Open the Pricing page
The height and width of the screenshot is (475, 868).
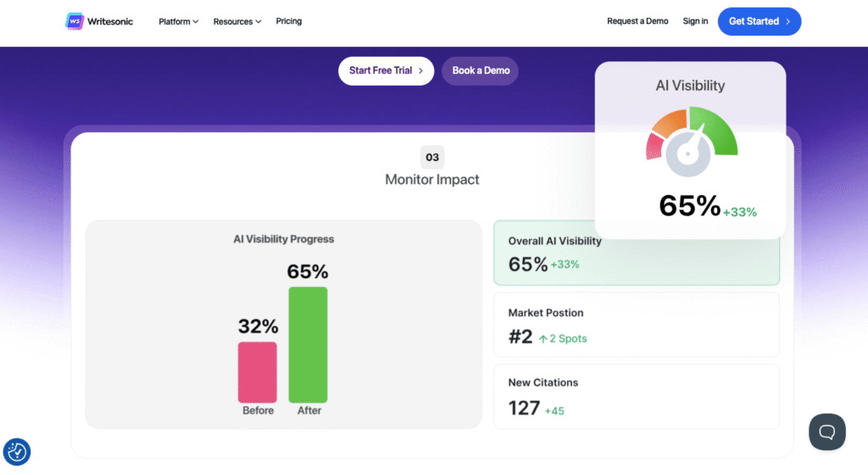[288, 21]
